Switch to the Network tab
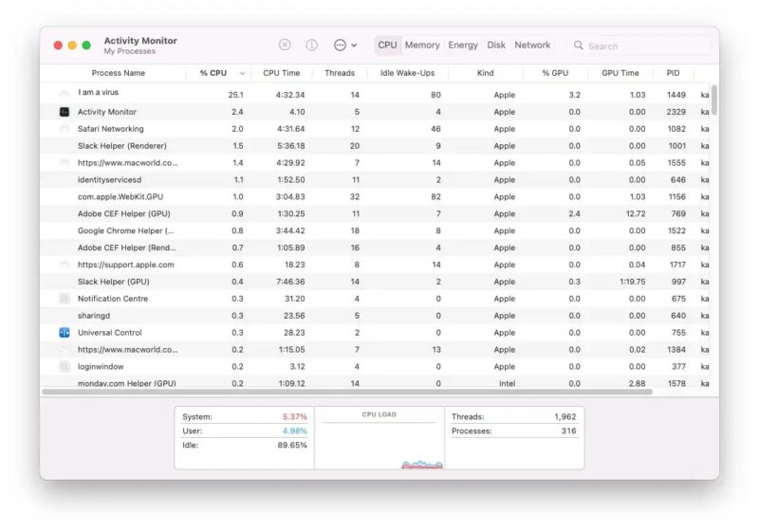The height and width of the screenshot is (532, 759). pos(532,45)
